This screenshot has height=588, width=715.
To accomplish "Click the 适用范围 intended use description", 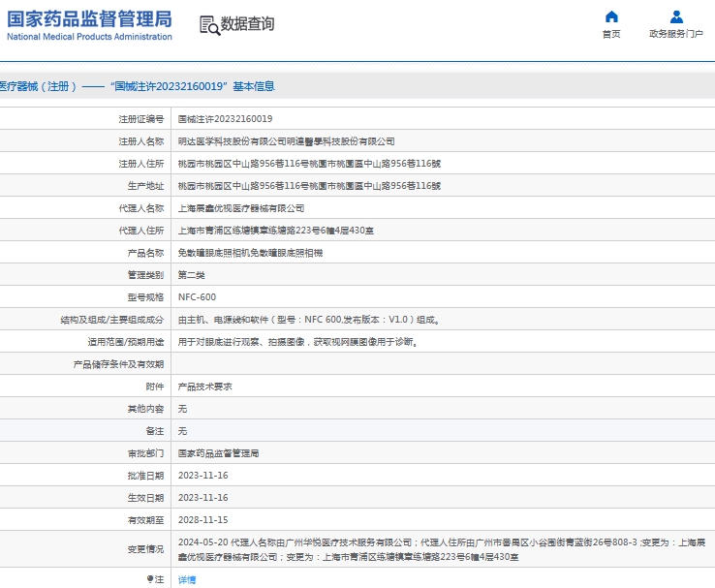I will (298, 342).
